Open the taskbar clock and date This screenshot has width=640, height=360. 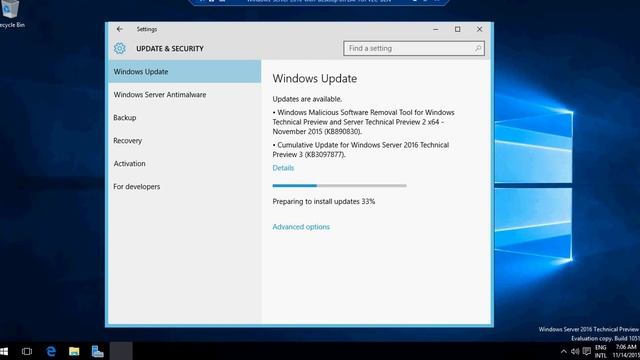(625, 351)
